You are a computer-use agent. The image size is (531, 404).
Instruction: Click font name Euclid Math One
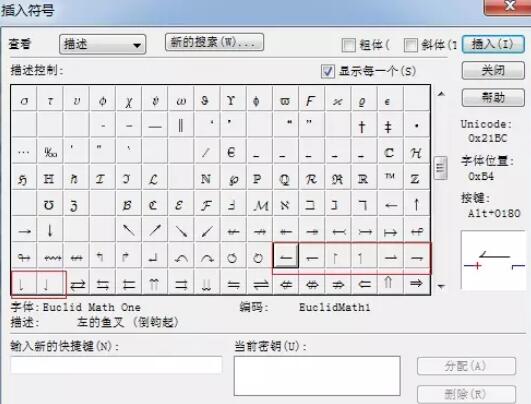(91, 307)
